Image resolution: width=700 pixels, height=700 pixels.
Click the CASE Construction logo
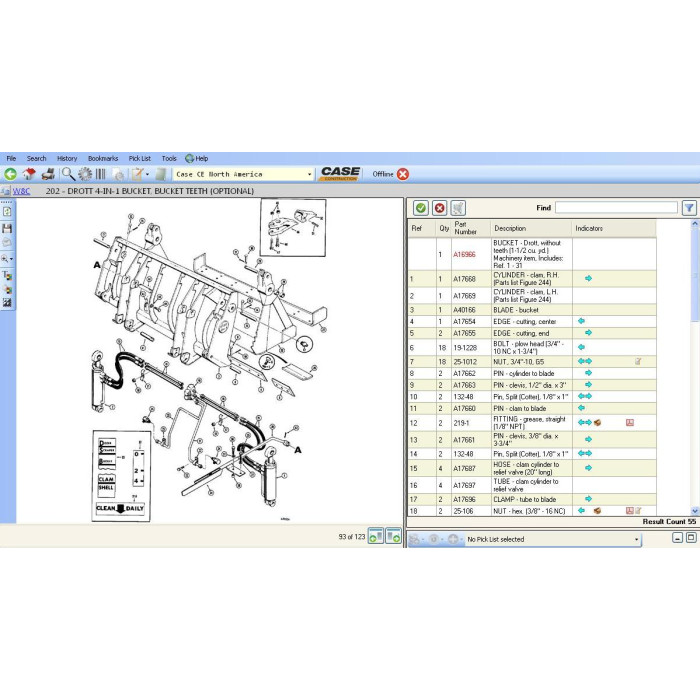coord(340,174)
